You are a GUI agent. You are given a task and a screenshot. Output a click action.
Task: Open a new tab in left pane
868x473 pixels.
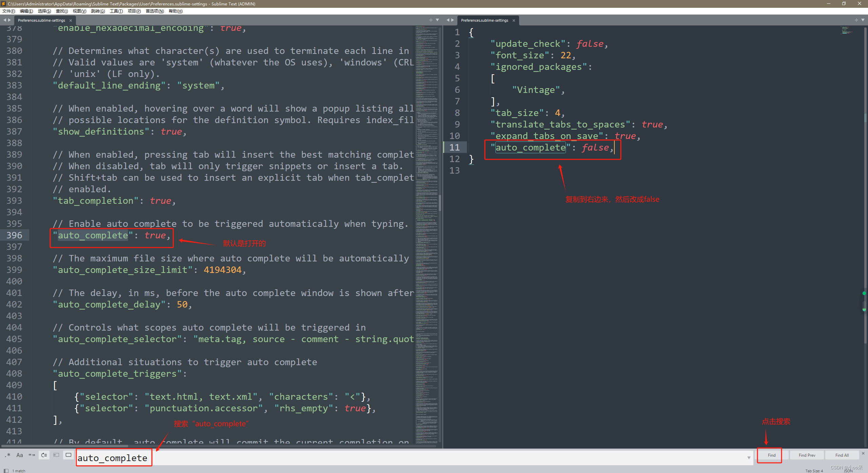[431, 20]
